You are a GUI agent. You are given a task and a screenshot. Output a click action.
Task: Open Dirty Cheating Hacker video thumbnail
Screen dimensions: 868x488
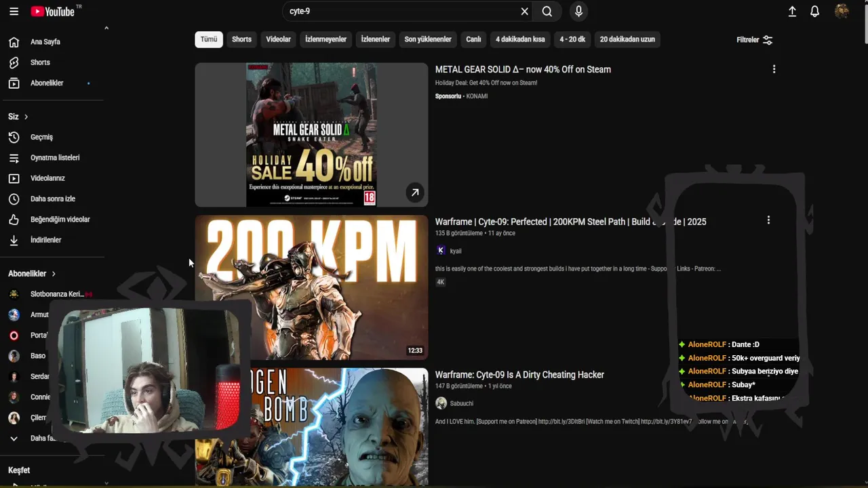(311, 427)
